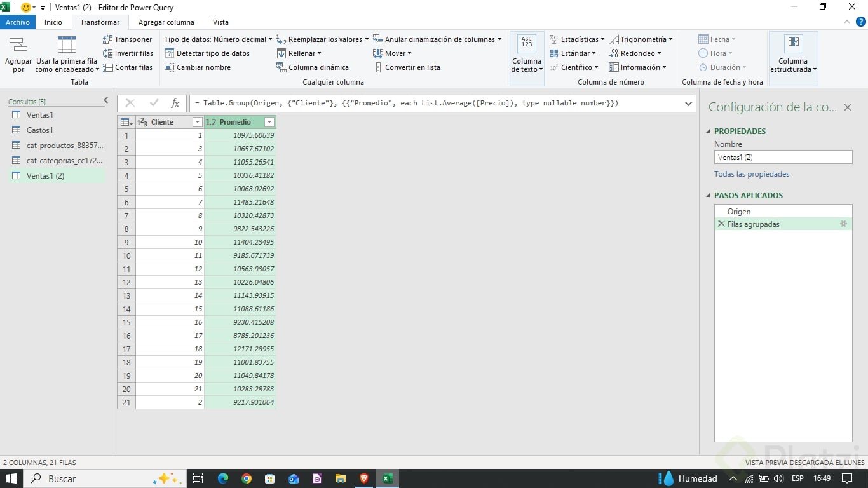Open settings gear of Filas agrupadas step
This screenshot has width=868, height=488.
coord(843,224)
